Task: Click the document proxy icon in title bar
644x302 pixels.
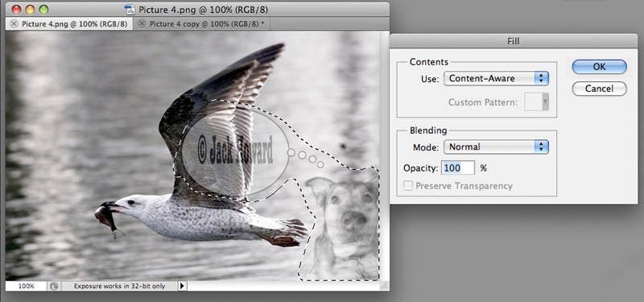Action: (x=130, y=10)
